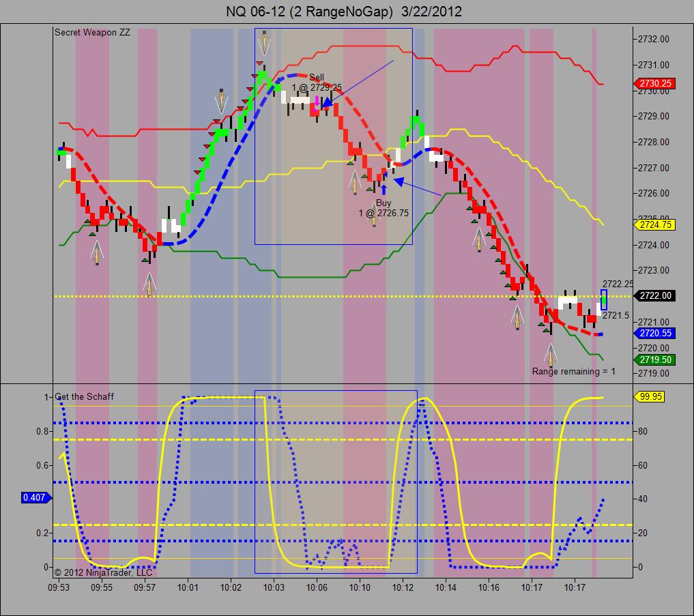This screenshot has width=694, height=616.
Task: Click the 80 label on the Schaff right axis
Action: point(642,431)
